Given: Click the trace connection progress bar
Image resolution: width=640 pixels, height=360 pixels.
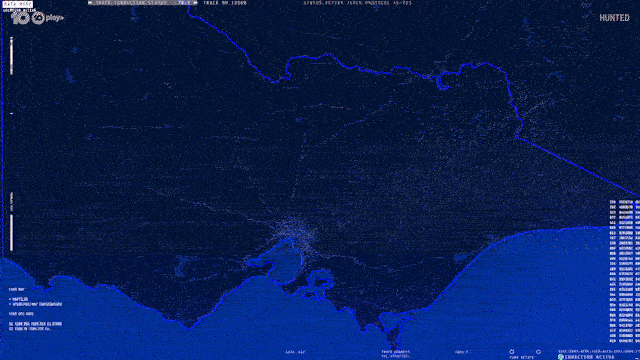Looking at the screenshot, I should click(x=143, y=2).
